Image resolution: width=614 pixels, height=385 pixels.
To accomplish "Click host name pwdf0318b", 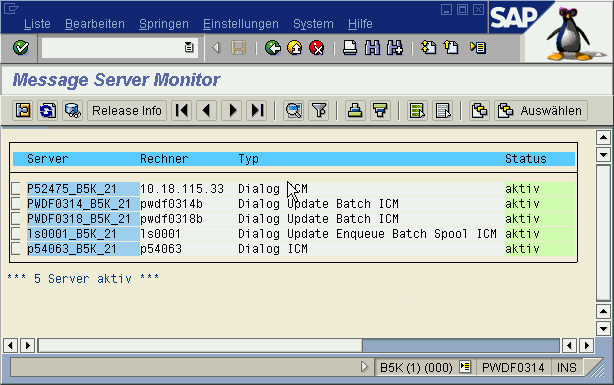I will coord(172,219).
